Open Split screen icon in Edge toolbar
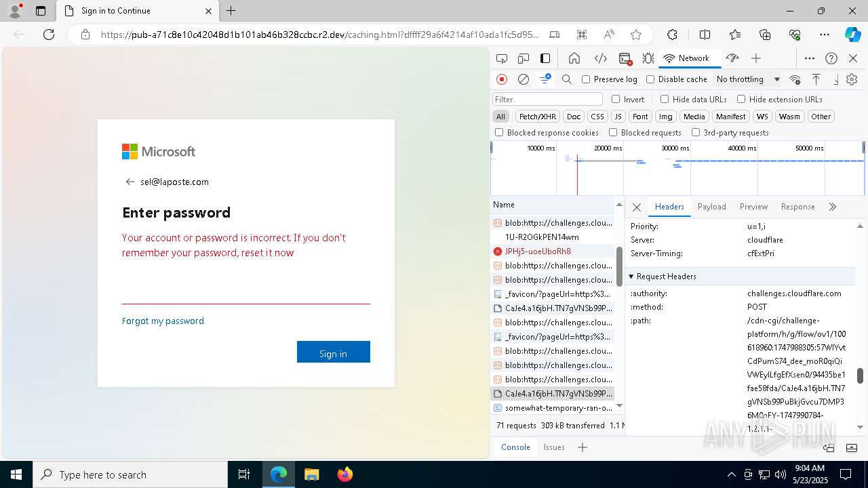868x488 pixels. [x=705, y=35]
